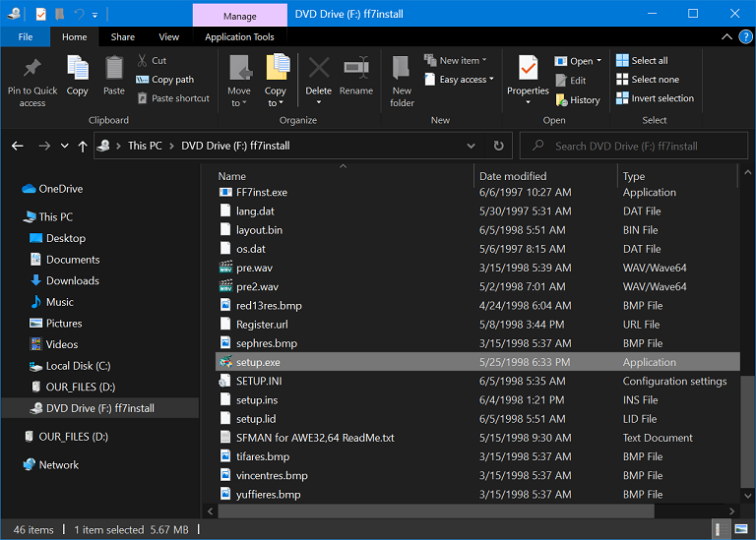Expand the address bar history dropdown
This screenshot has width=756, height=540.
coord(472,146)
